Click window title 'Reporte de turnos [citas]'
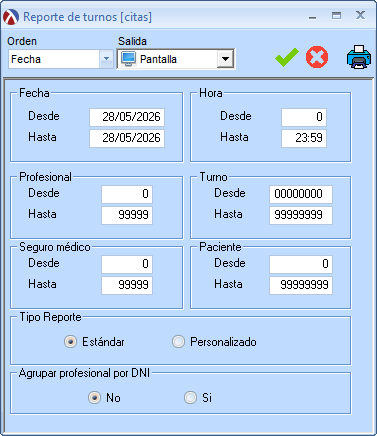The image size is (377, 436). (87, 17)
